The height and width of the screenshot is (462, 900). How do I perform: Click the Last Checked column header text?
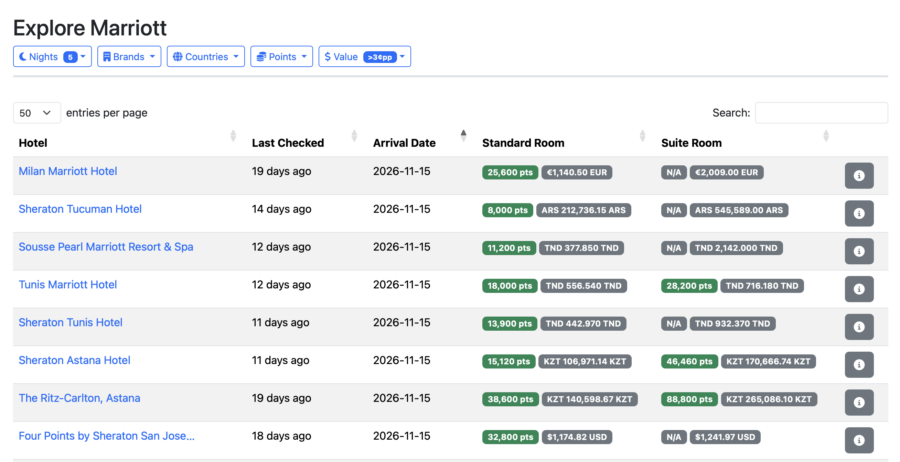click(288, 143)
